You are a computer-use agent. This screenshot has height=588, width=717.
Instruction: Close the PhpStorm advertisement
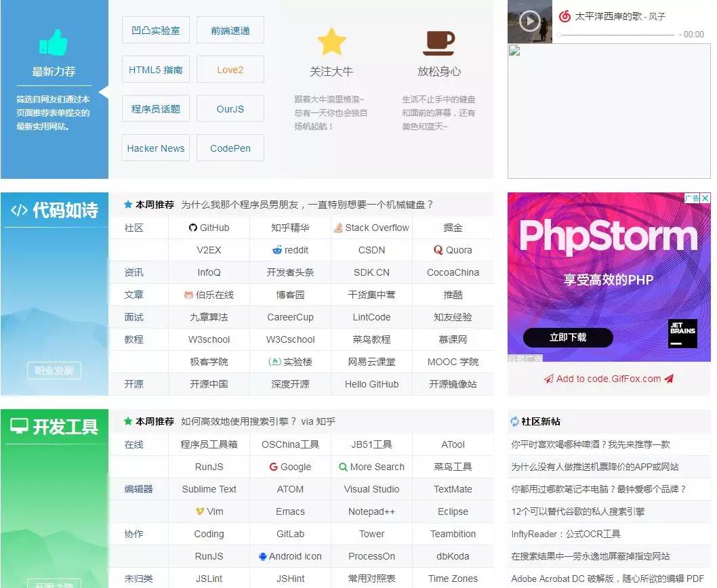point(705,198)
